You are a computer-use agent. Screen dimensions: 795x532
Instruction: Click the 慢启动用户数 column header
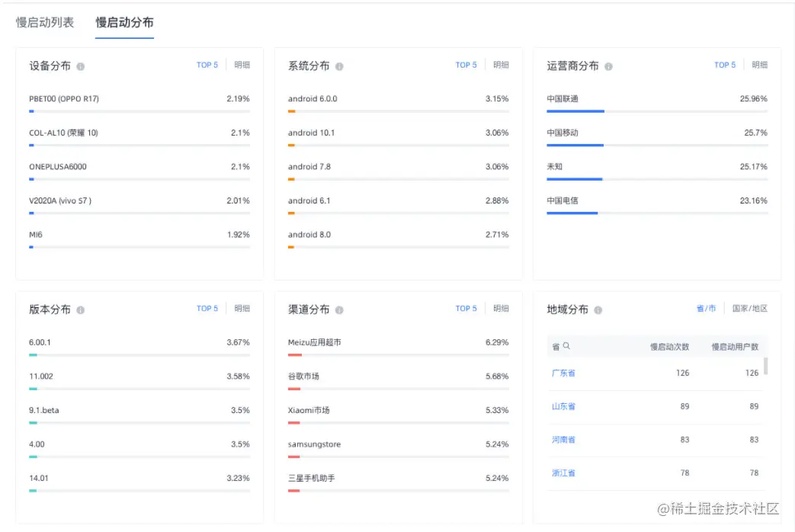[735, 347]
